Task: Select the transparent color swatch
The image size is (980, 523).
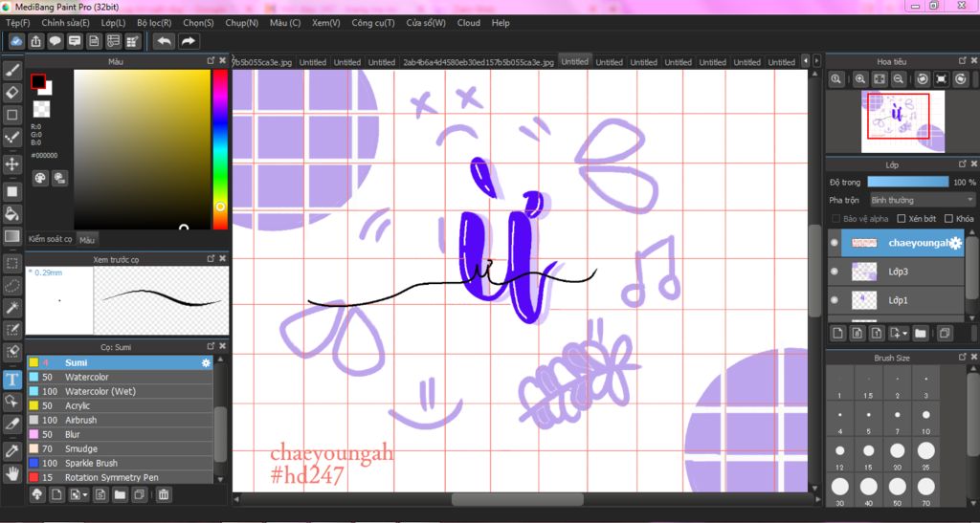Action: pos(41,109)
